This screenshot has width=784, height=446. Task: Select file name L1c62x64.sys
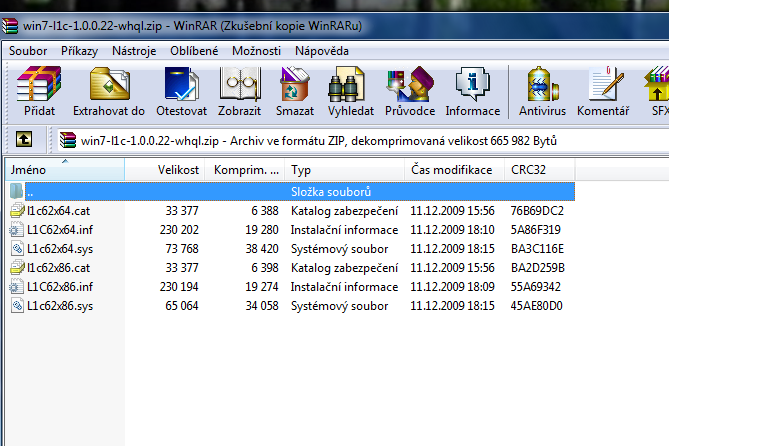tap(60, 249)
